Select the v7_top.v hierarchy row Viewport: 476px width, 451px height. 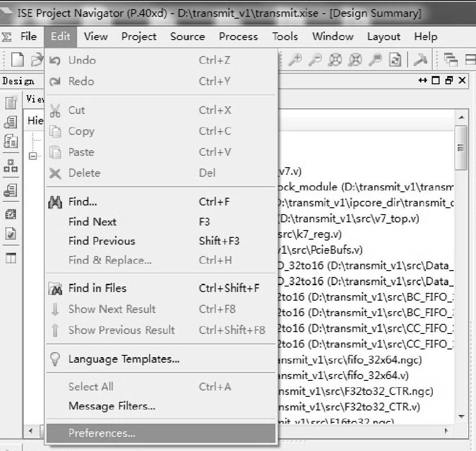click(348, 219)
